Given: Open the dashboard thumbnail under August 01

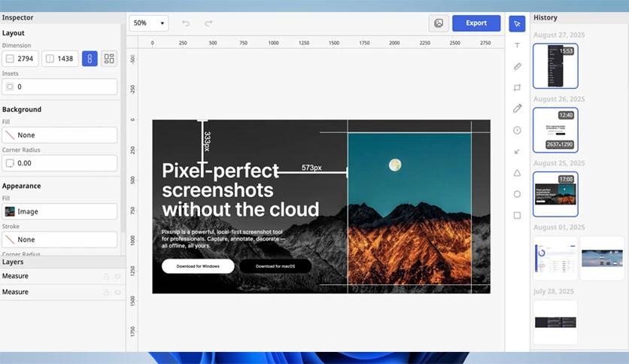Looking at the screenshot, I should [555, 258].
